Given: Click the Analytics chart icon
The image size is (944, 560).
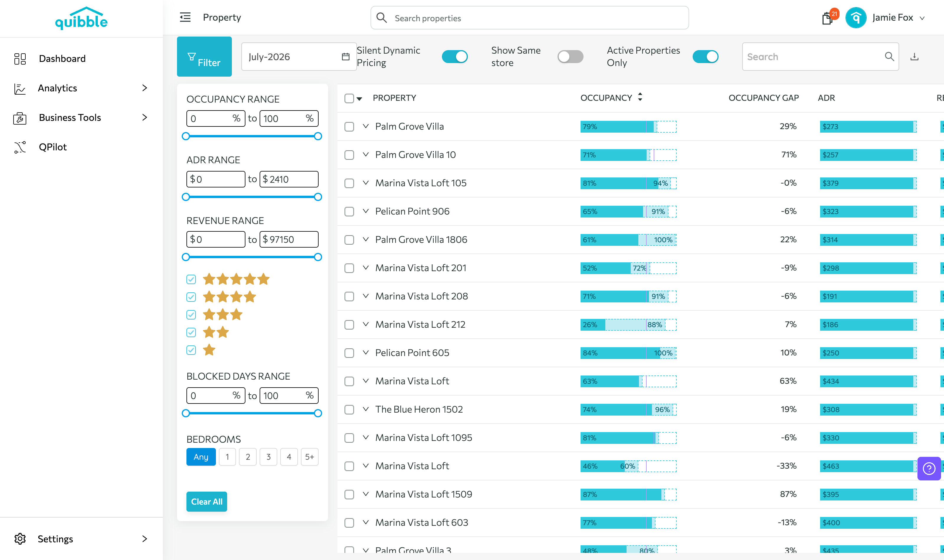Looking at the screenshot, I should 20,88.
